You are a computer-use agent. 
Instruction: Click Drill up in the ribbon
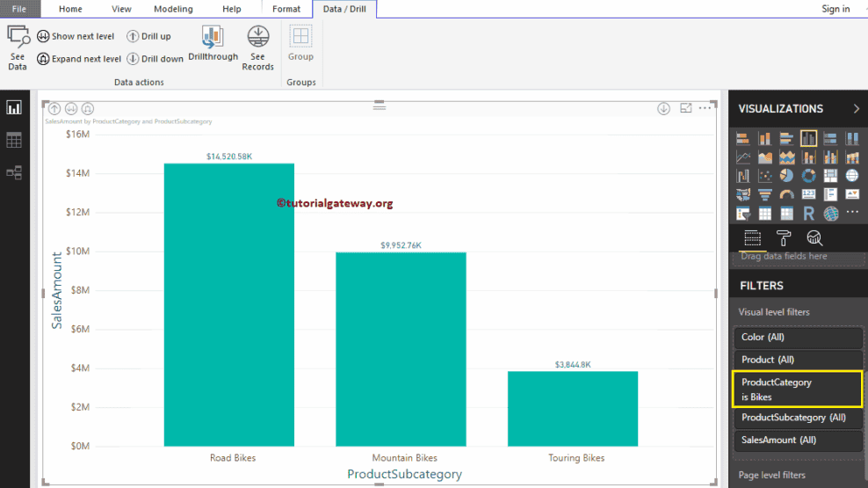click(x=148, y=36)
